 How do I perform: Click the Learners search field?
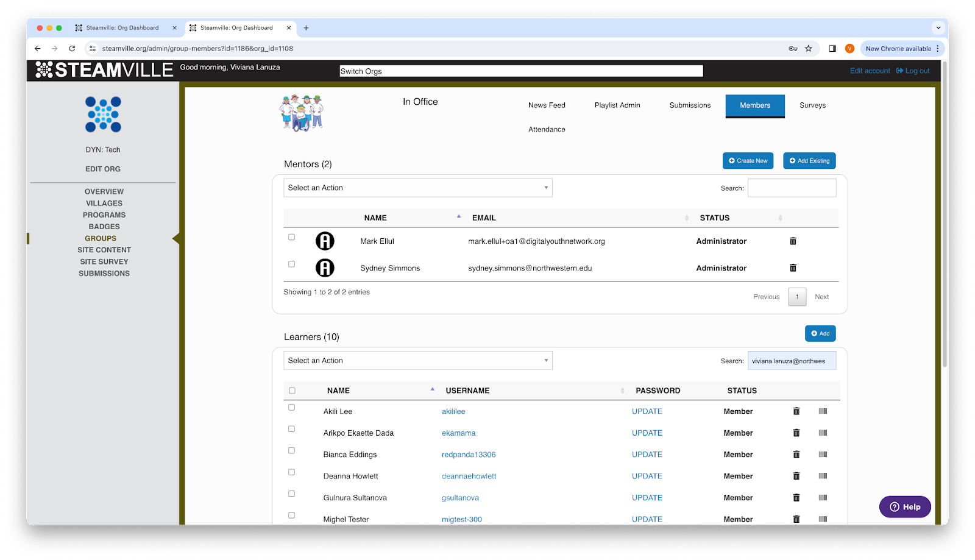coord(792,361)
